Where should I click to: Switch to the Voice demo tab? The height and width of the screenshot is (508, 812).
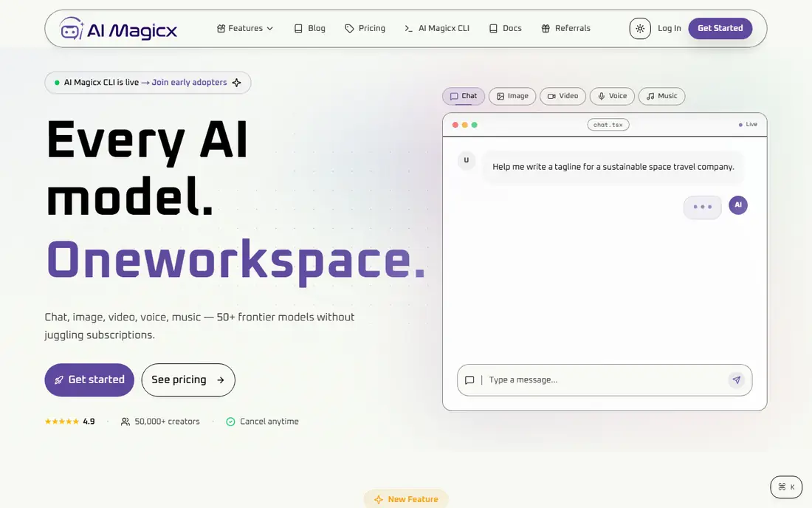[x=612, y=96]
